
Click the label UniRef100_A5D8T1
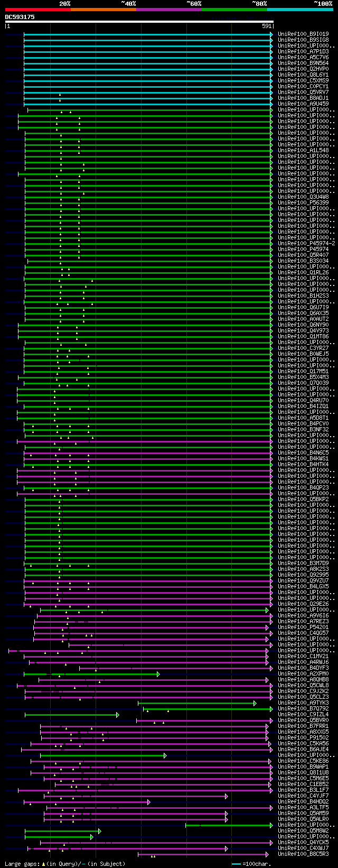(303, 418)
